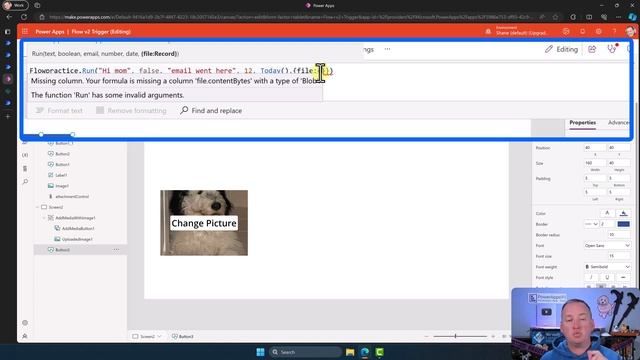The image size is (640, 360).
Task: Open Microsoft Edge from the taskbar
Action: [364, 352]
